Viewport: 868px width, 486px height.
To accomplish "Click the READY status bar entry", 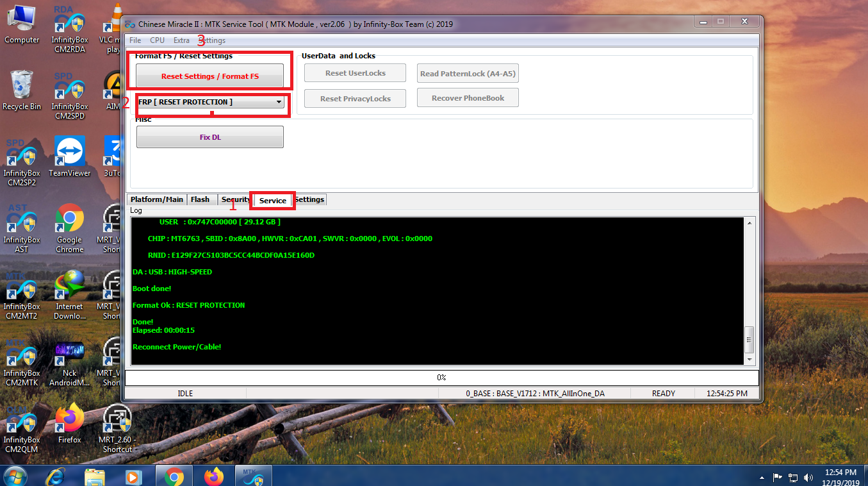I will click(663, 394).
